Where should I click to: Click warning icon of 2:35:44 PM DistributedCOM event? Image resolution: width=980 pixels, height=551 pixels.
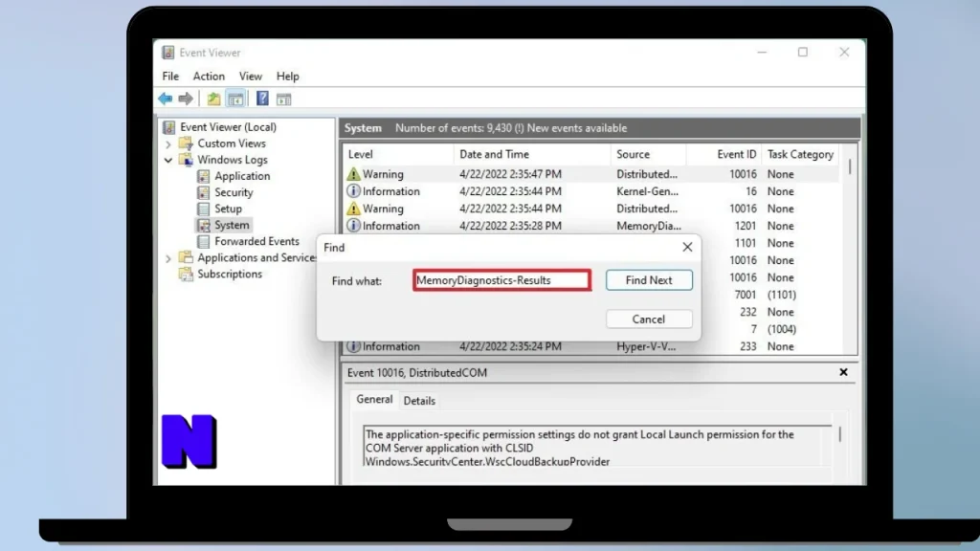[x=354, y=208]
